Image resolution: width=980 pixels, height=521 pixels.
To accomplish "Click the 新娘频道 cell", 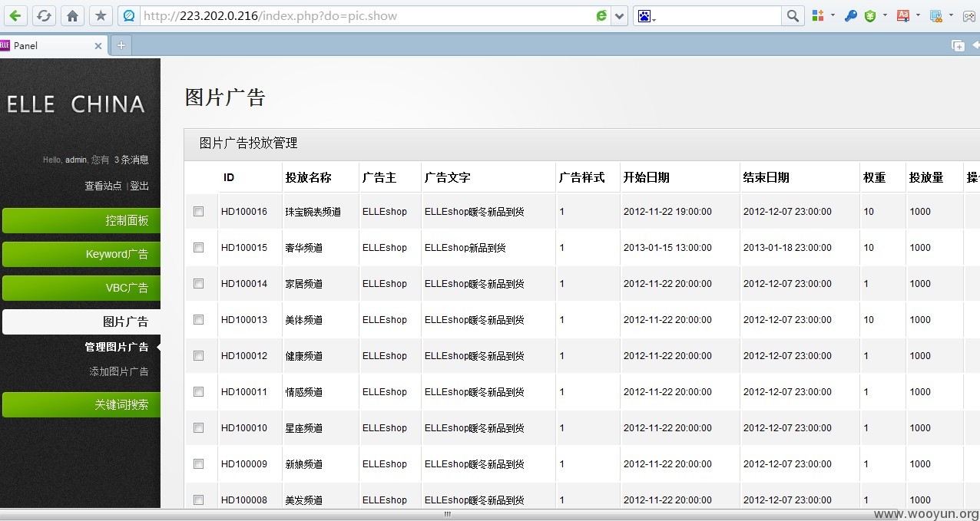I will pyautogui.click(x=303, y=464).
